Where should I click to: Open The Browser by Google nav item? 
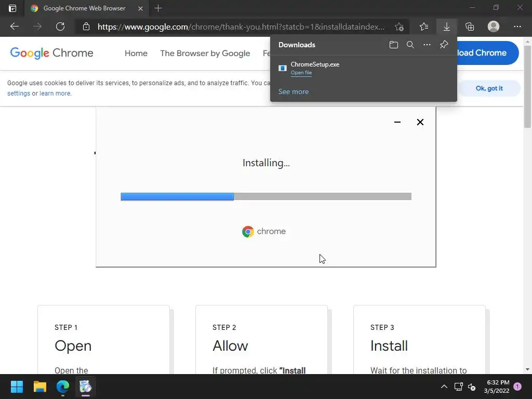pyautogui.click(x=205, y=54)
